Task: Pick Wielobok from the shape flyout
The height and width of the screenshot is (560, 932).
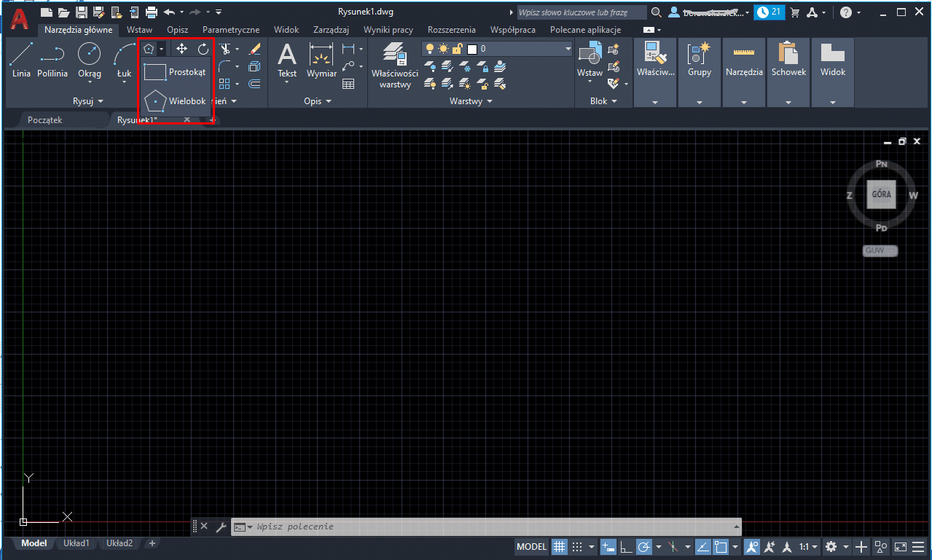Action: 176,101
